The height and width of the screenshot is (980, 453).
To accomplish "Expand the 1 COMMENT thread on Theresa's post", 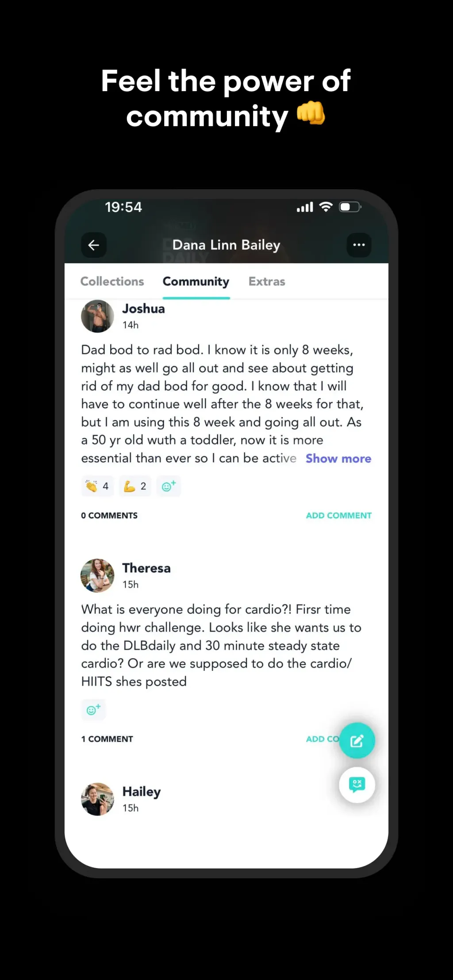I will 107,739.
